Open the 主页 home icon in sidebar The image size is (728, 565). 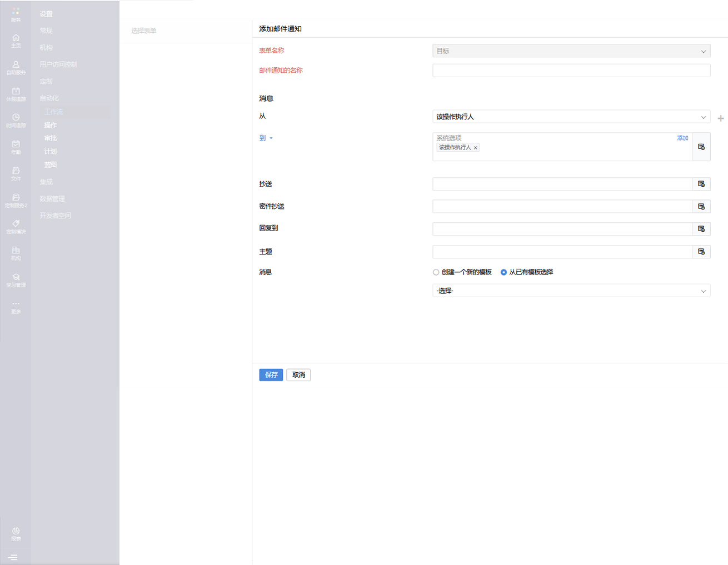[x=16, y=40]
